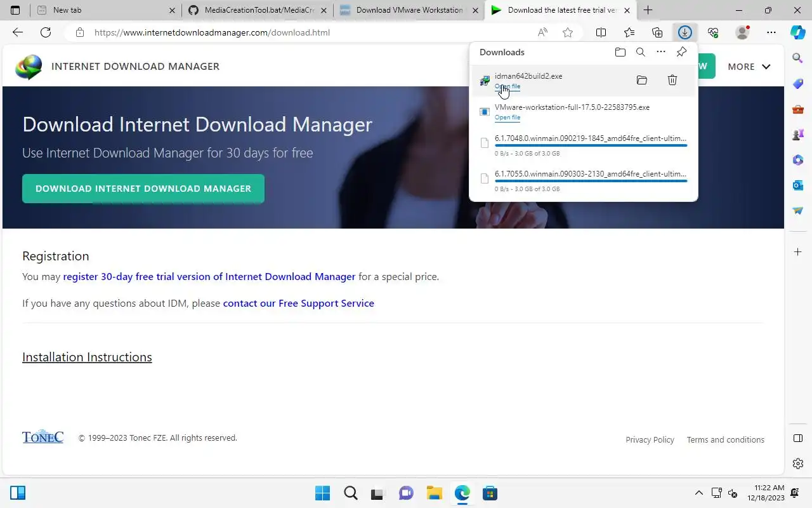Add this page to favorites star
Image resolution: width=812 pixels, height=508 pixels.
click(568, 32)
